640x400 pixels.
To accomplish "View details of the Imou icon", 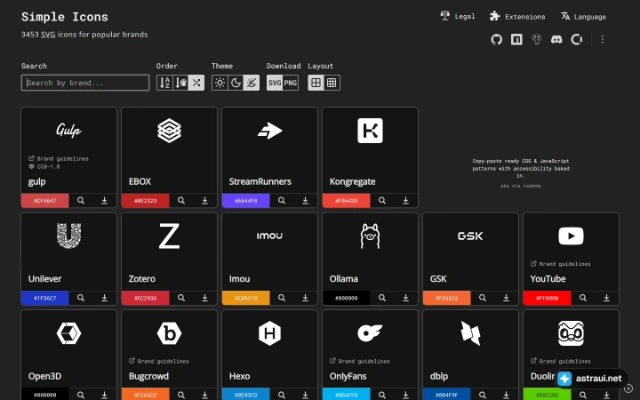I will click(x=282, y=298).
